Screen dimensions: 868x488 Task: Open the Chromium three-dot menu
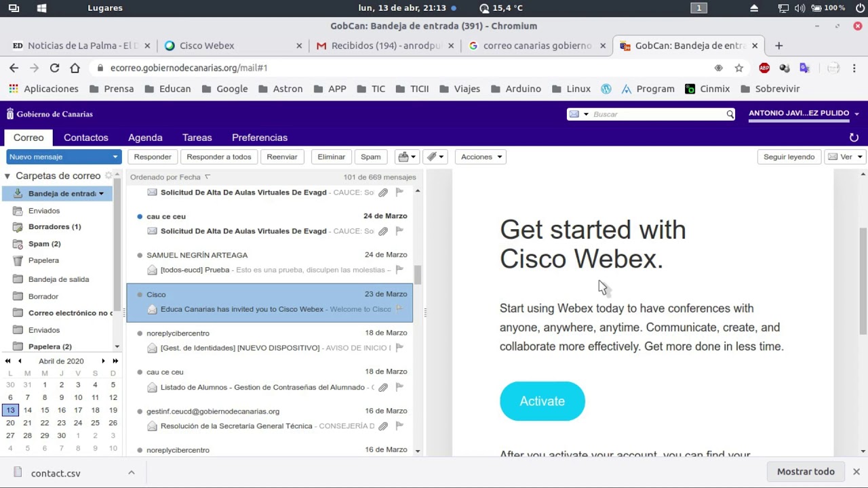click(854, 68)
